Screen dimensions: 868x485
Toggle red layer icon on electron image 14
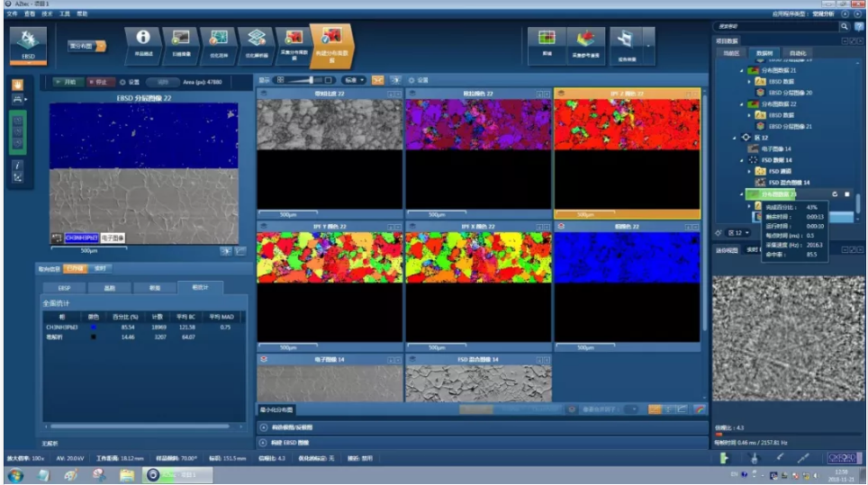point(264,359)
